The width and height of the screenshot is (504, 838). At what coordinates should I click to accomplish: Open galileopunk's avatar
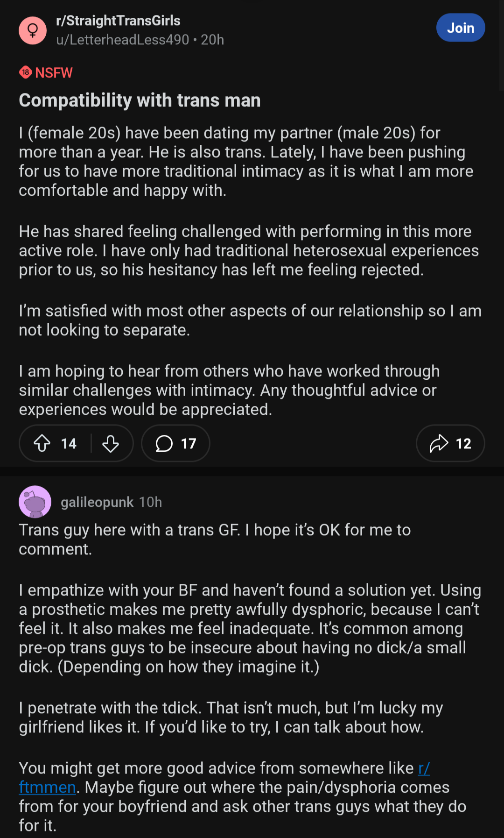click(x=35, y=502)
